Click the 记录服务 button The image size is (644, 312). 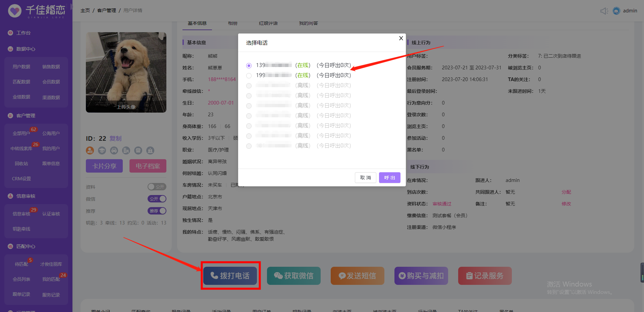coord(485,276)
